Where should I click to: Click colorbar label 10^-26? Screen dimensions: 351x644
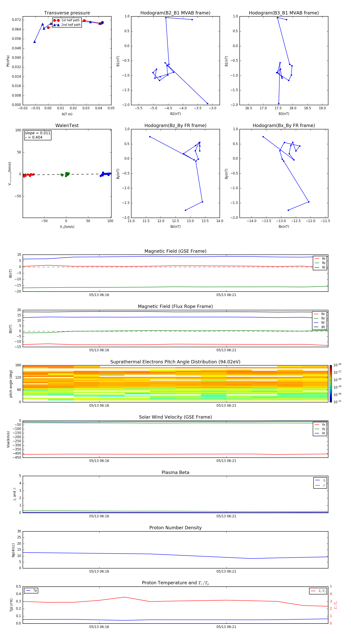337,365
